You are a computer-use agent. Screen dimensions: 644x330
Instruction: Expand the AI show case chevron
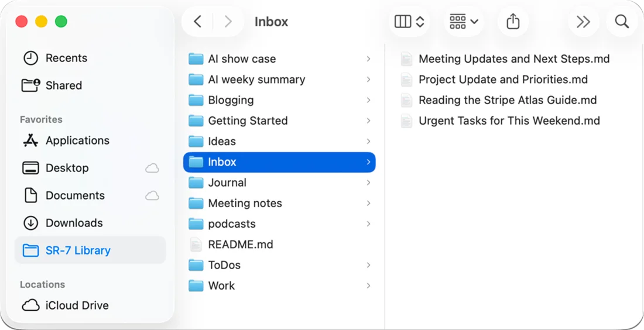click(x=368, y=59)
